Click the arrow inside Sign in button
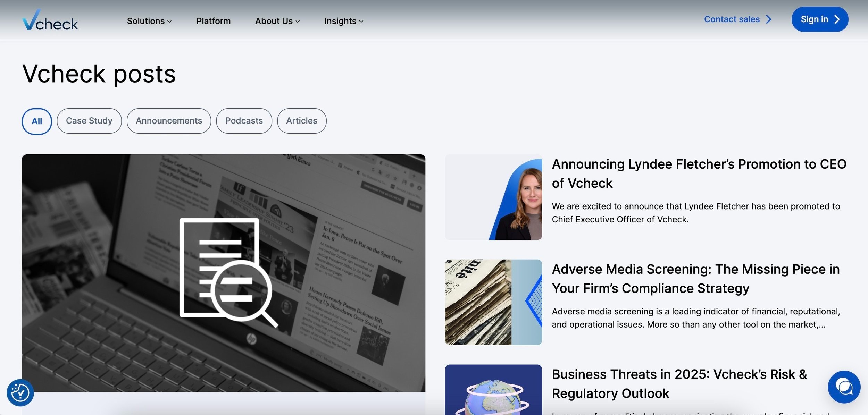The image size is (868, 415). (x=837, y=19)
